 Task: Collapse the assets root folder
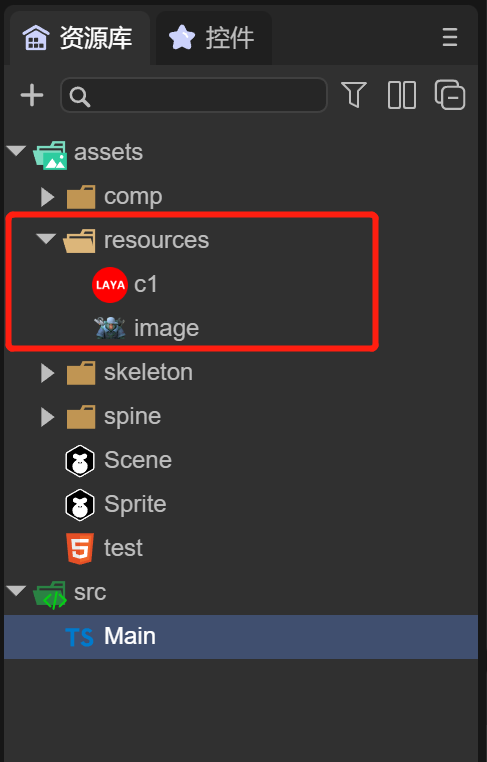point(16,151)
